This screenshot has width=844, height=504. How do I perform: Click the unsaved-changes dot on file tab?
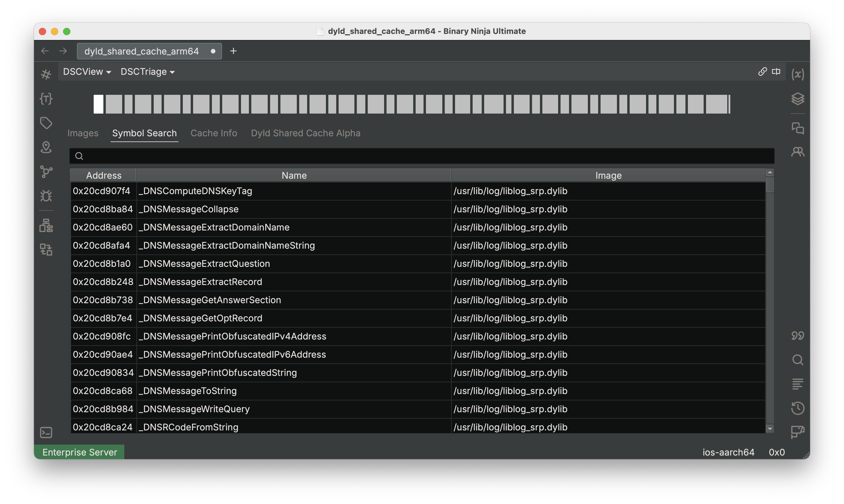tap(213, 51)
